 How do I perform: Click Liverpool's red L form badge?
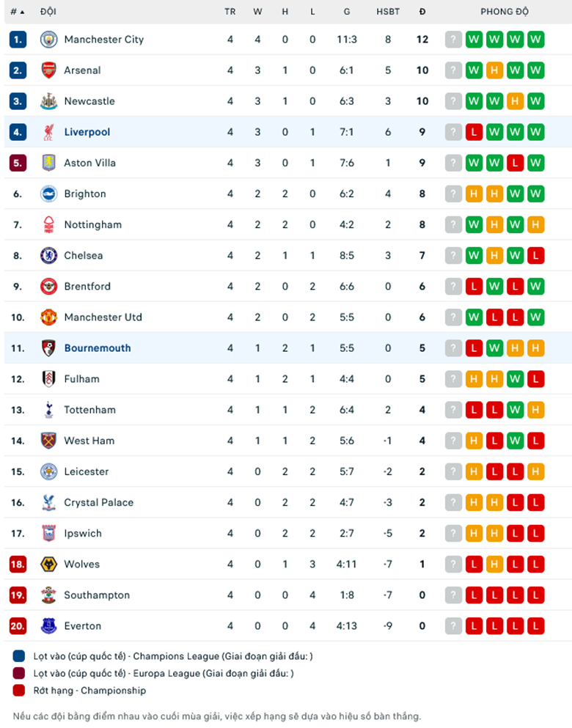(474, 132)
